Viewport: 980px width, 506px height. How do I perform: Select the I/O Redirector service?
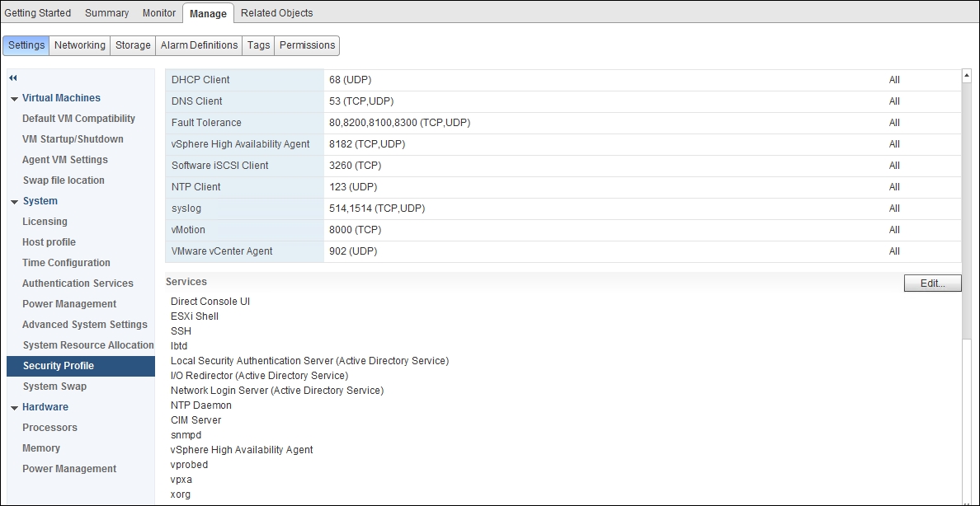point(259,376)
